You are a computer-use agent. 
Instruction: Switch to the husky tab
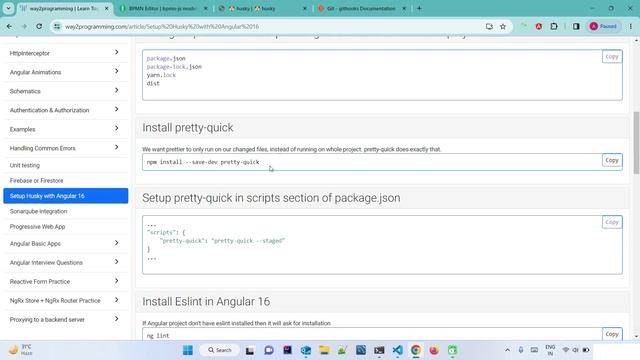[263, 9]
